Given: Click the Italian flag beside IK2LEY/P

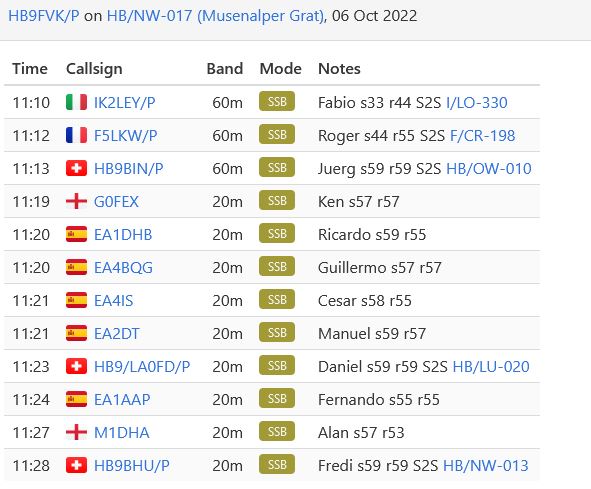Looking at the screenshot, I should [x=76, y=102].
